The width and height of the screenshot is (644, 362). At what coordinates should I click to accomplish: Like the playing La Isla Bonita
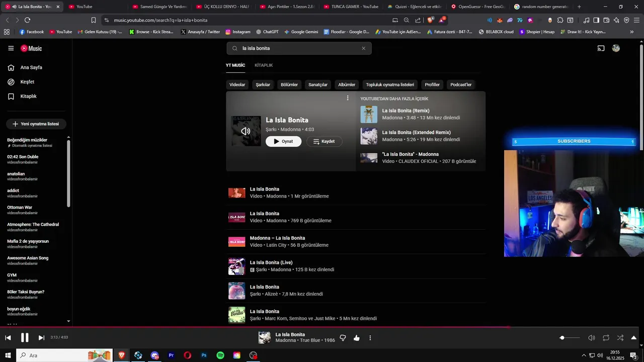click(357, 338)
